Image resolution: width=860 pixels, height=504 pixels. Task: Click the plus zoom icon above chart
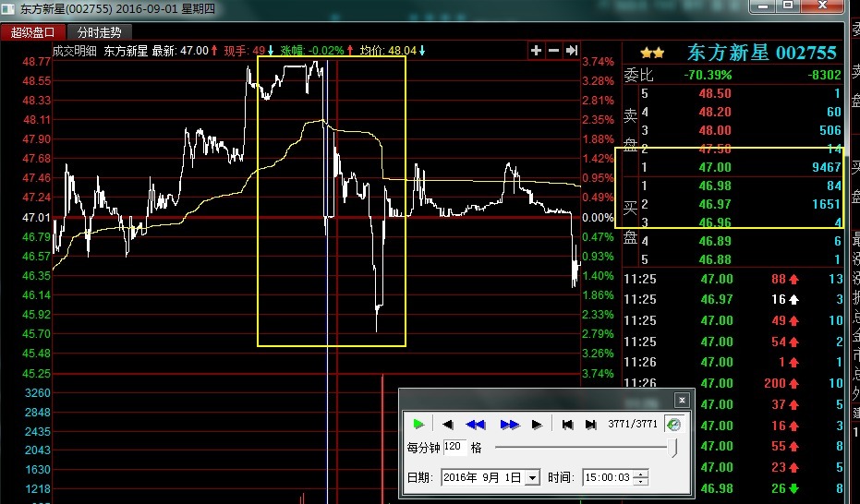[537, 50]
